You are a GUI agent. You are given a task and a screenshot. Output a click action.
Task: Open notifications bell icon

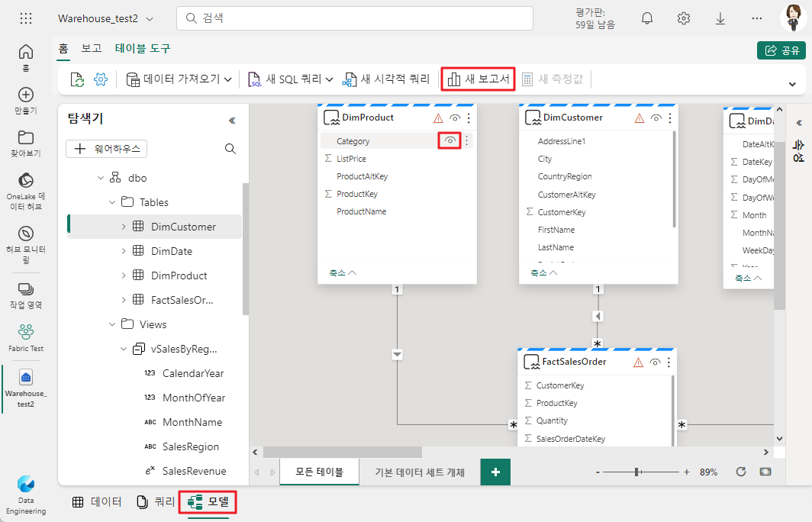click(x=647, y=18)
